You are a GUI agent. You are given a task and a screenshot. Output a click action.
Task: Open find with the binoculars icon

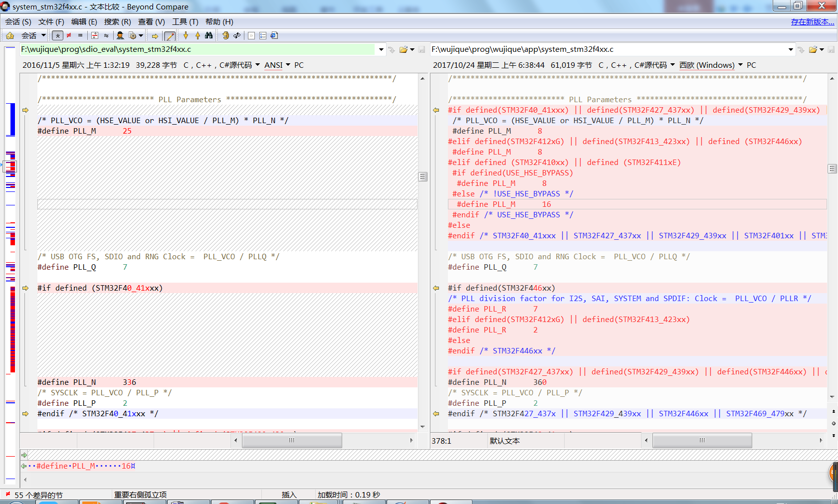(209, 35)
